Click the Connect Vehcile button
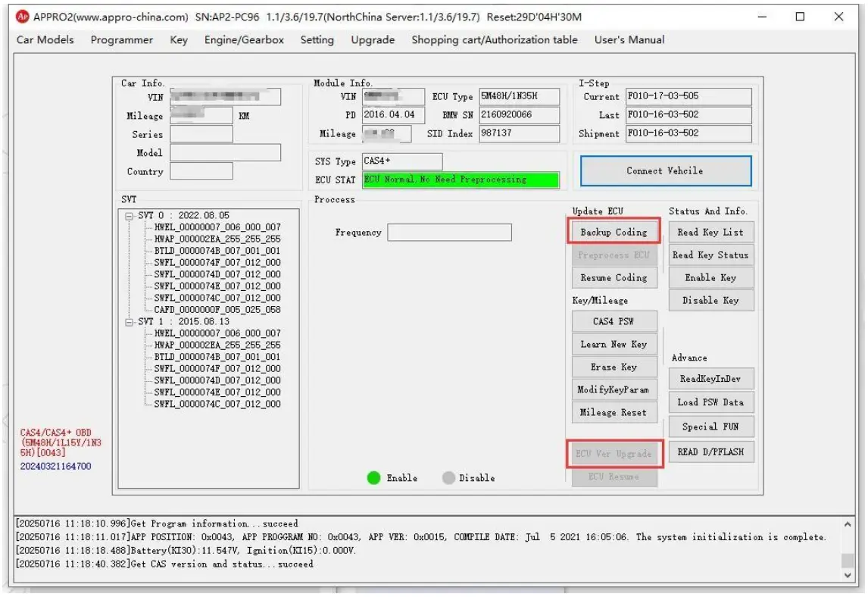This screenshot has height=600, width=868. [666, 171]
